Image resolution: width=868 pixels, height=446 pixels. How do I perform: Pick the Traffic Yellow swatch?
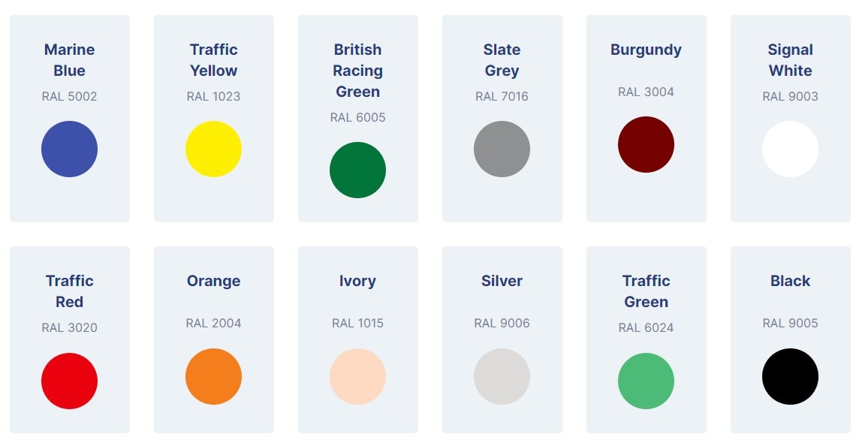[213, 149]
